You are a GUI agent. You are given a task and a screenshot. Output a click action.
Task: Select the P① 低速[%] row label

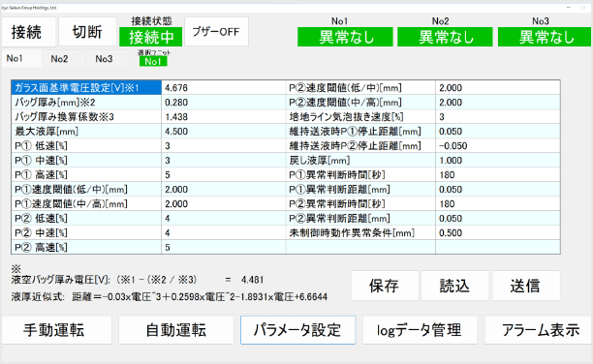click(x=86, y=146)
